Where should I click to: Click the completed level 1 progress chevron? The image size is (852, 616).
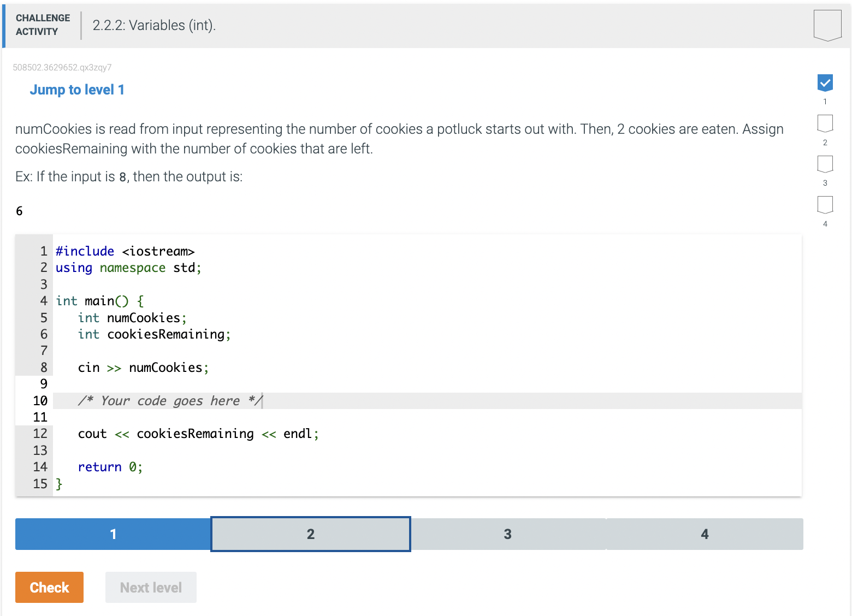pos(825,82)
